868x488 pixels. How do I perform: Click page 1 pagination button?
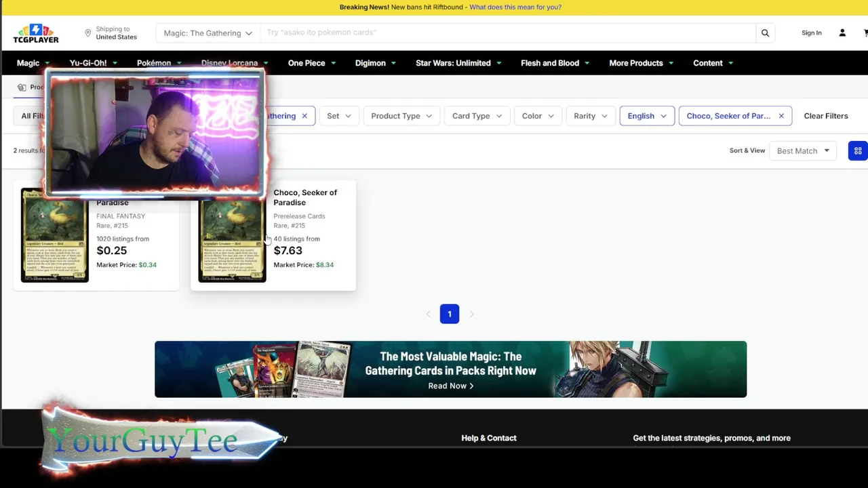449,314
